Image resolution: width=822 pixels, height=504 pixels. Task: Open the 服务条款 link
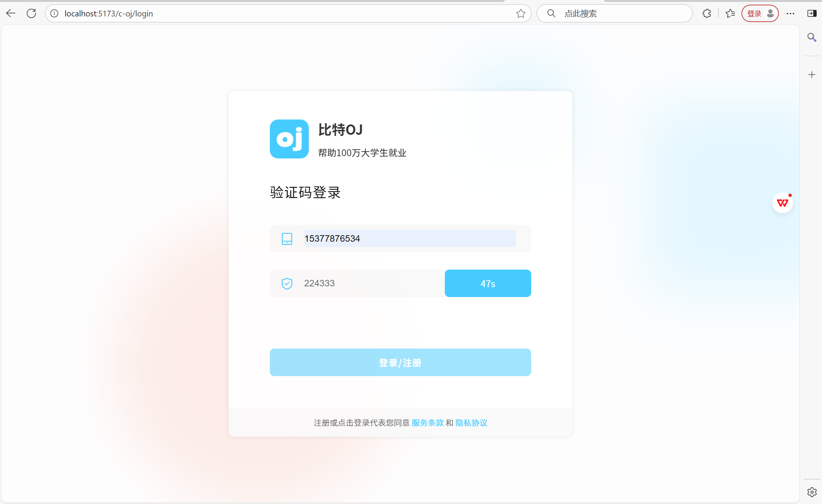point(427,423)
